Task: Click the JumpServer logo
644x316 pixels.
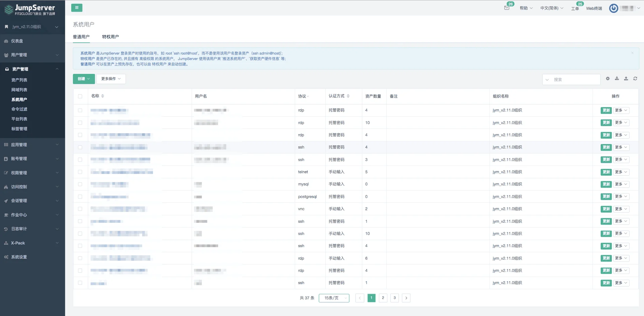Action: pyautogui.click(x=30, y=9)
